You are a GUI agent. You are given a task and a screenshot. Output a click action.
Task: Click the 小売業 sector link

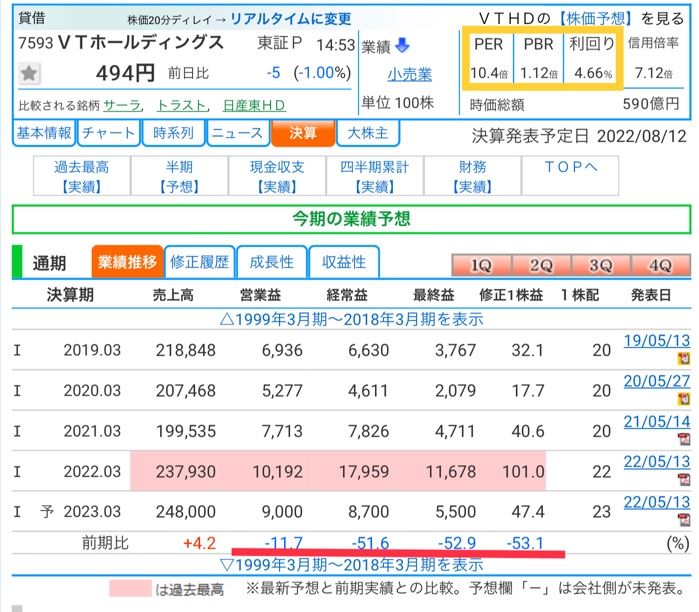410,74
